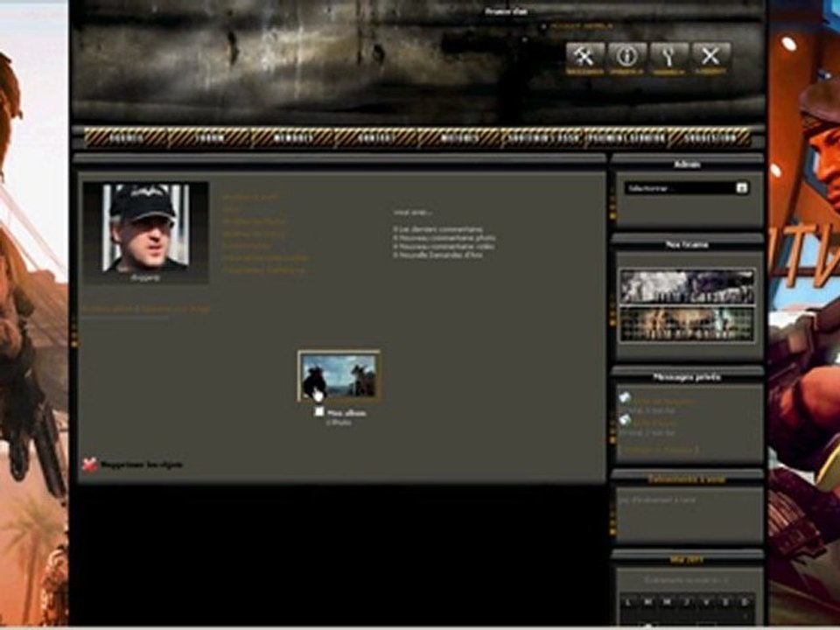Switch to the MATCHES navigation tab
The height and width of the screenshot is (630, 840).
(459, 138)
